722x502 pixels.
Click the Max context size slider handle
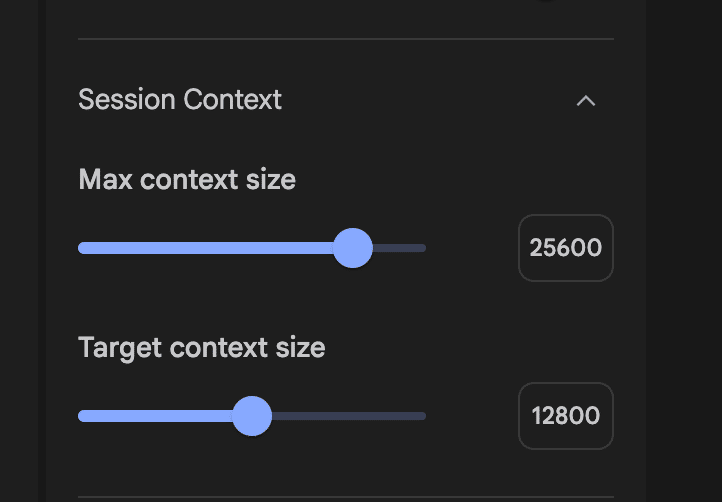352,248
